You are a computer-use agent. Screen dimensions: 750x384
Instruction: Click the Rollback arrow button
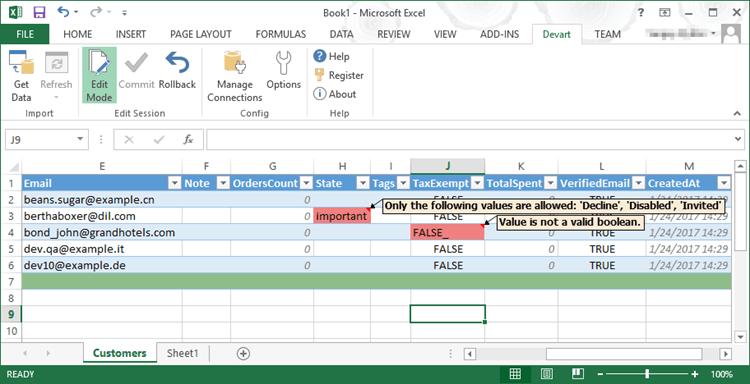[x=177, y=71]
